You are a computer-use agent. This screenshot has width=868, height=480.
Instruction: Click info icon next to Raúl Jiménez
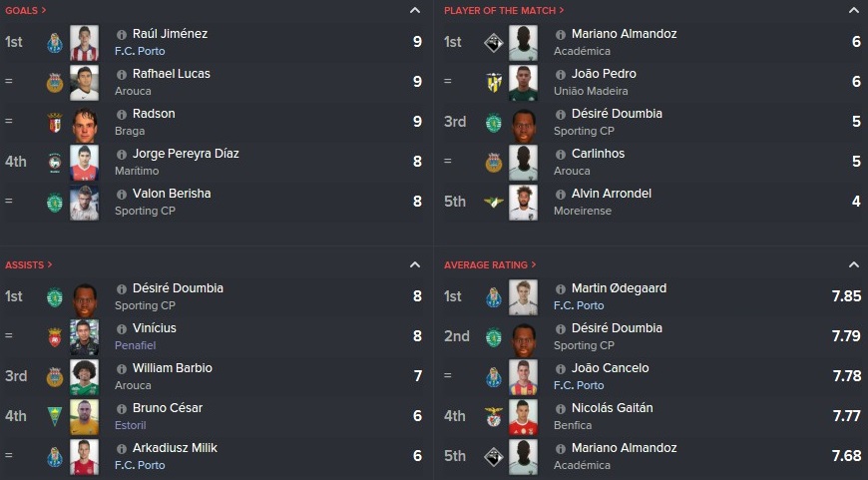pyautogui.click(x=122, y=34)
